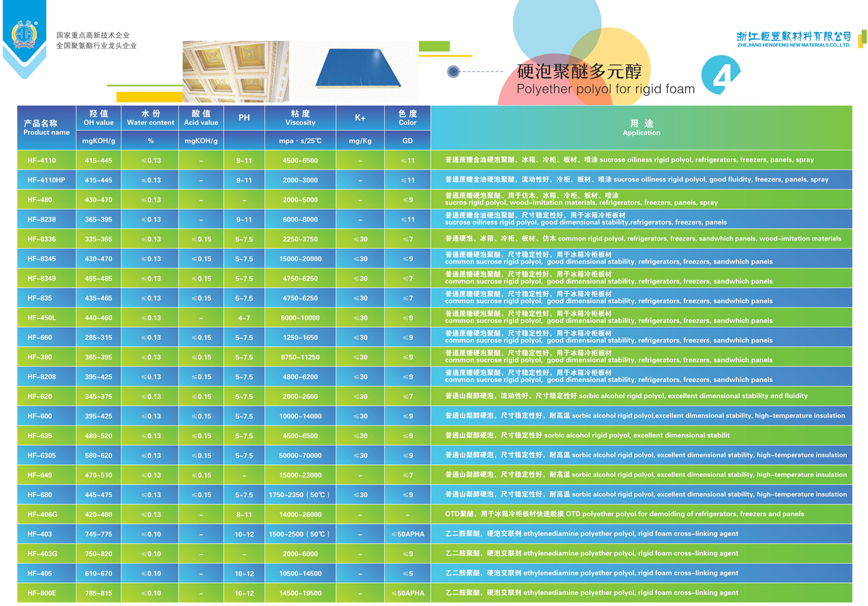Image resolution: width=868 pixels, height=606 pixels.
Task: Click the yellow rectangle left of ceiling photo
Action: pos(149,97)
